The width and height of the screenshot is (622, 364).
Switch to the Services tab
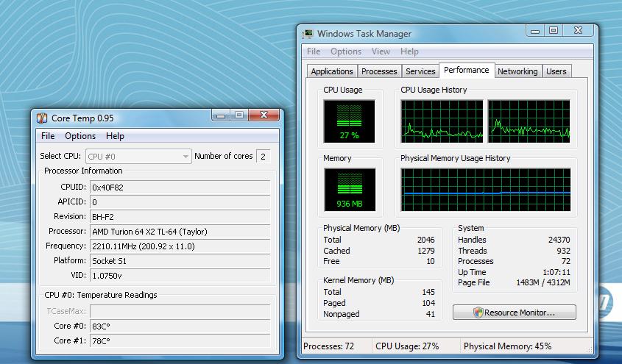[420, 71]
